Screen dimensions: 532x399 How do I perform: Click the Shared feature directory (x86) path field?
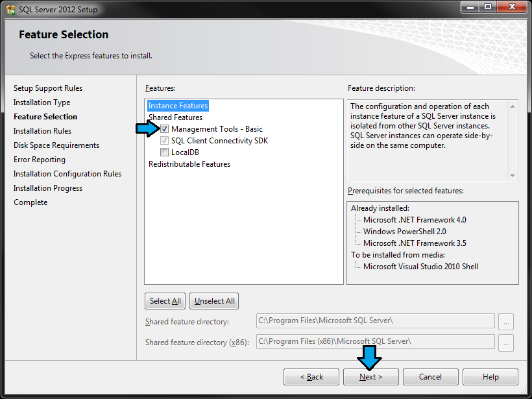(375, 342)
